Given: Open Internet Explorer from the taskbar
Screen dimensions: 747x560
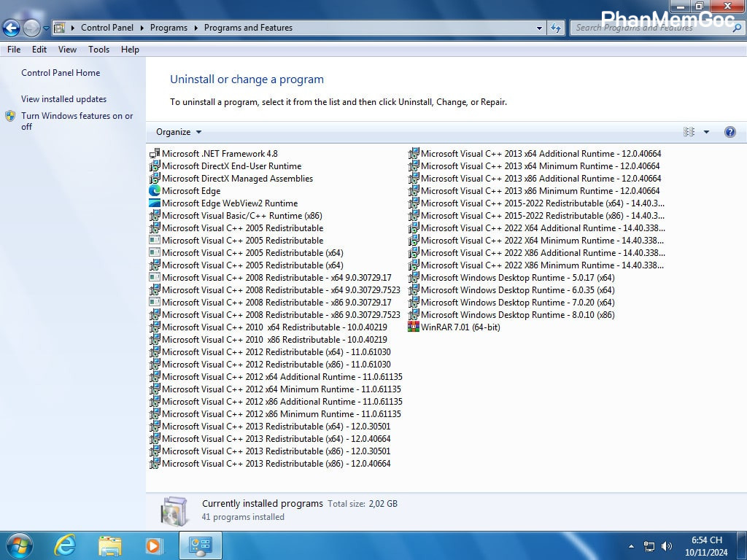Looking at the screenshot, I should (65, 545).
